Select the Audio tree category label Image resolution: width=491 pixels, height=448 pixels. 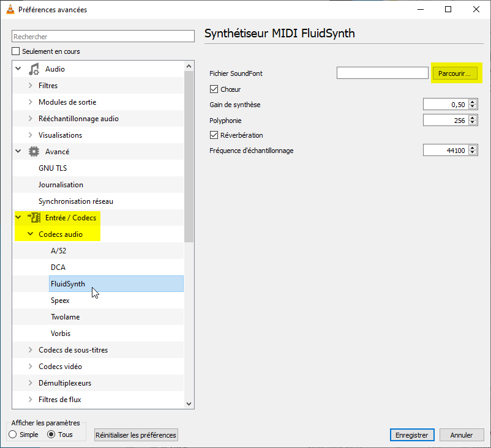point(55,69)
